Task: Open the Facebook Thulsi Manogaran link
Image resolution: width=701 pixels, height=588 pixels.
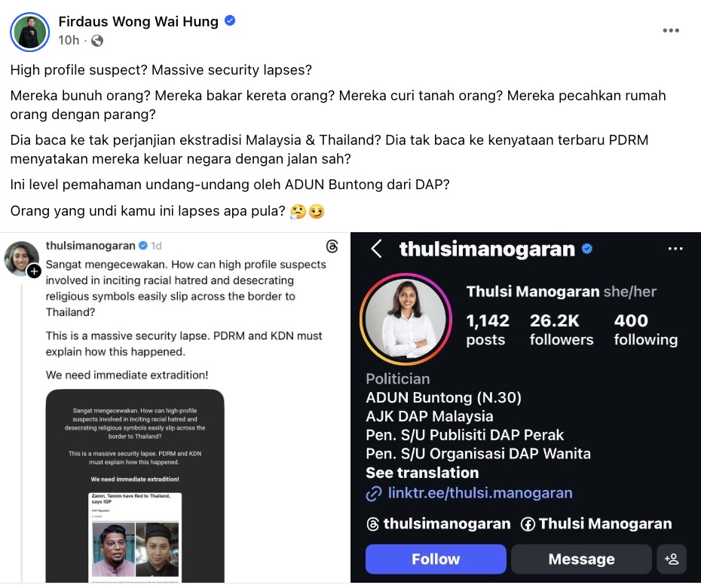Action: click(x=596, y=524)
